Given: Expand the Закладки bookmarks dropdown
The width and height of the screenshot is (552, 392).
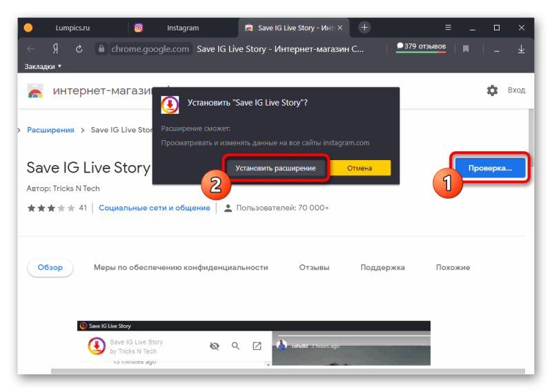Looking at the screenshot, I should click(x=43, y=66).
